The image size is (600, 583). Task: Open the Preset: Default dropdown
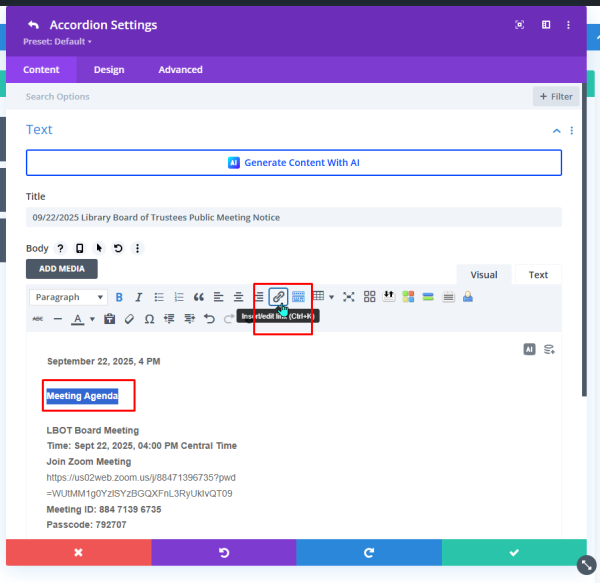point(58,42)
